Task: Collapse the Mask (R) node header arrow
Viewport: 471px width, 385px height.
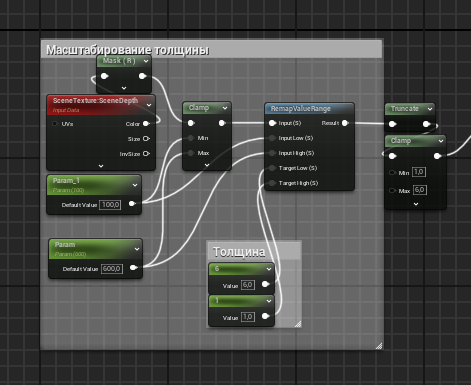Action: tap(146, 61)
